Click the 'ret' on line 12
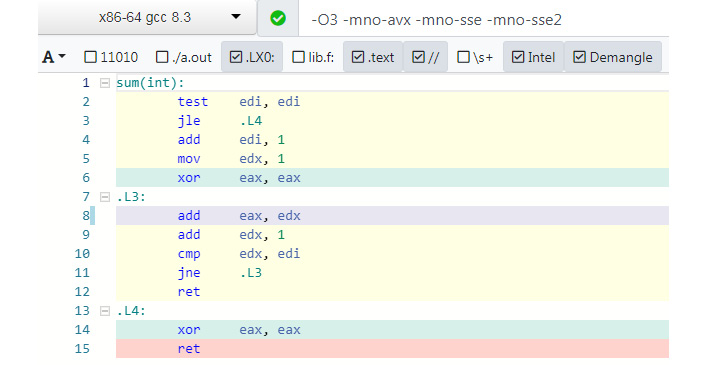The width and height of the screenshot is (706, 365). (392, 292)
